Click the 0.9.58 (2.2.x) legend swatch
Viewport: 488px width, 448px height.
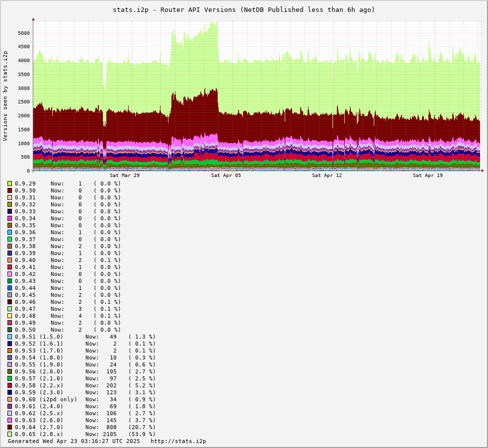point(9,385)
